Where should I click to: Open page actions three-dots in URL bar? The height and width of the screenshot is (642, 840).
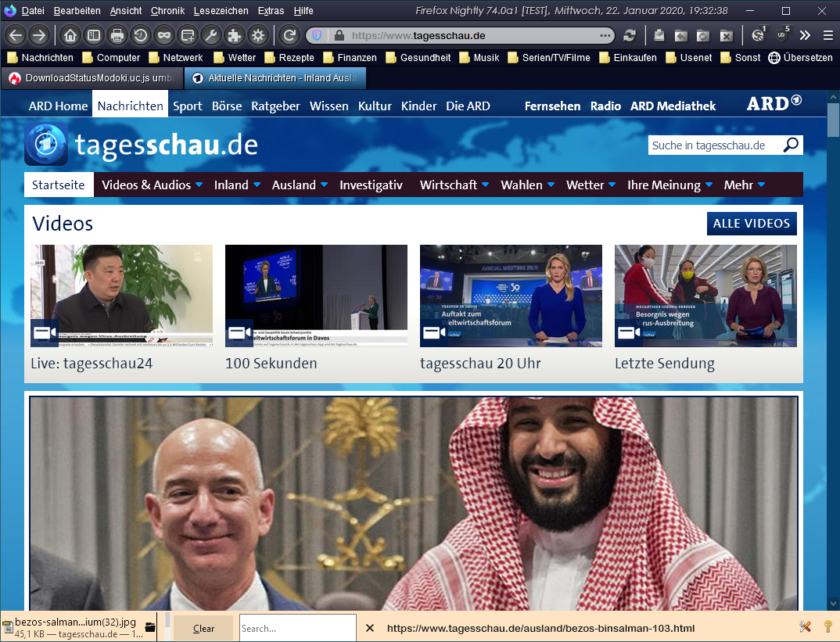(x=605, y=35)
